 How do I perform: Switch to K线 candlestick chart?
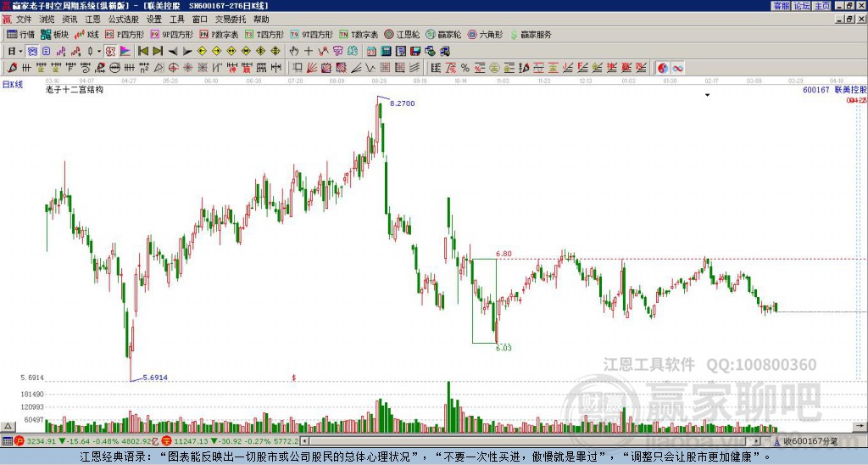[x=87, y=34]
